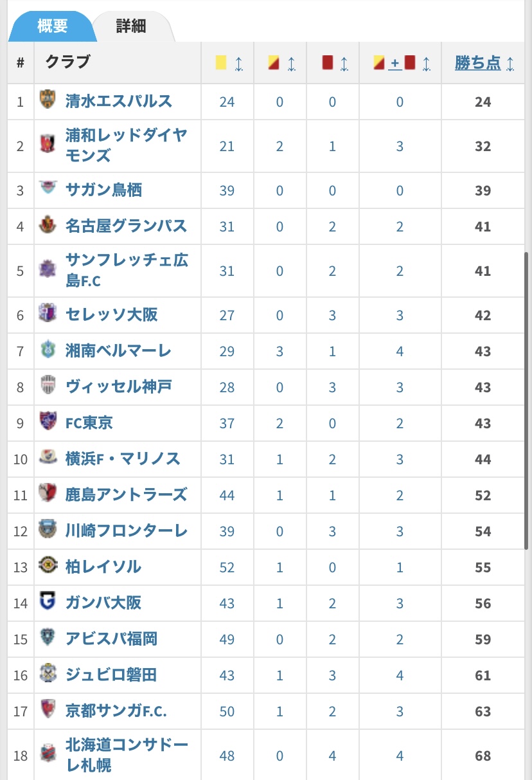Viewport: 532px width, 780px height.
Task: Click the Vissel Kobe crest icon
Action: coord(48,386)
